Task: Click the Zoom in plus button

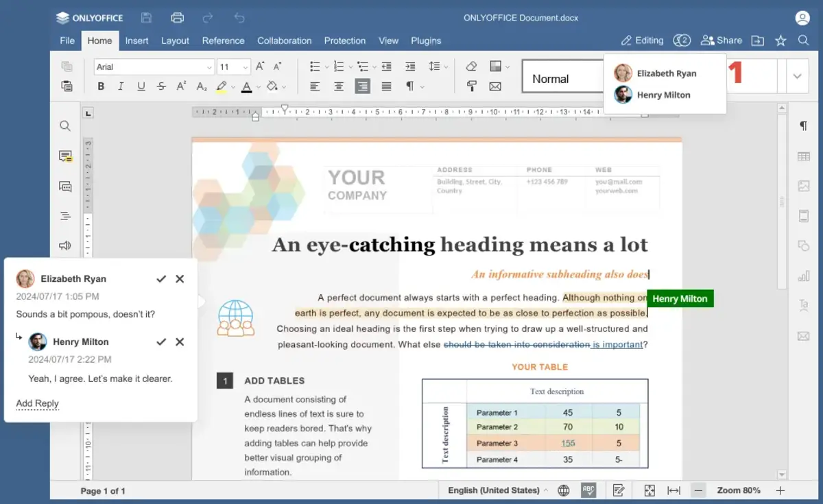Action: click(x=780, y=490)
